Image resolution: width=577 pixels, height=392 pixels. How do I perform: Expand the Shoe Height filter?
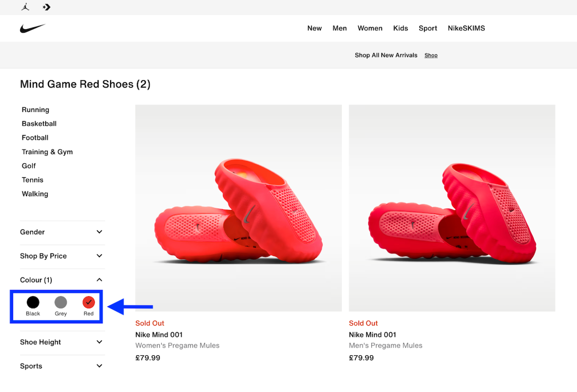(62, 342)
